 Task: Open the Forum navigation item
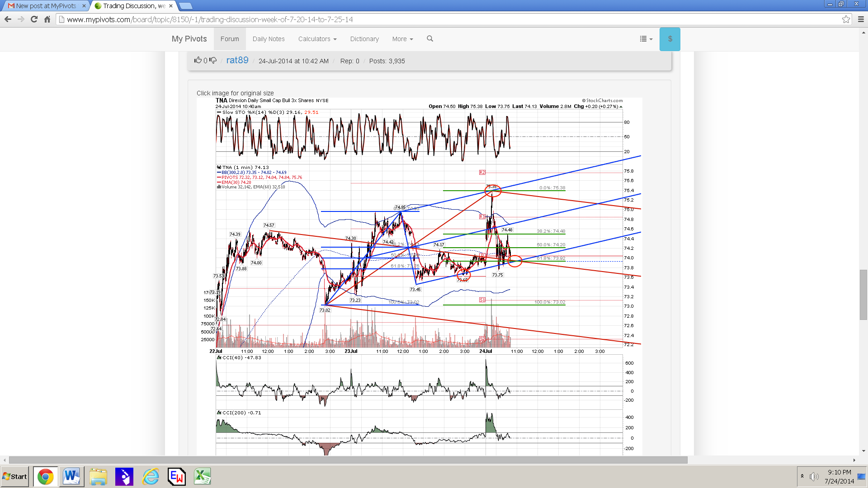coord(230,39)
